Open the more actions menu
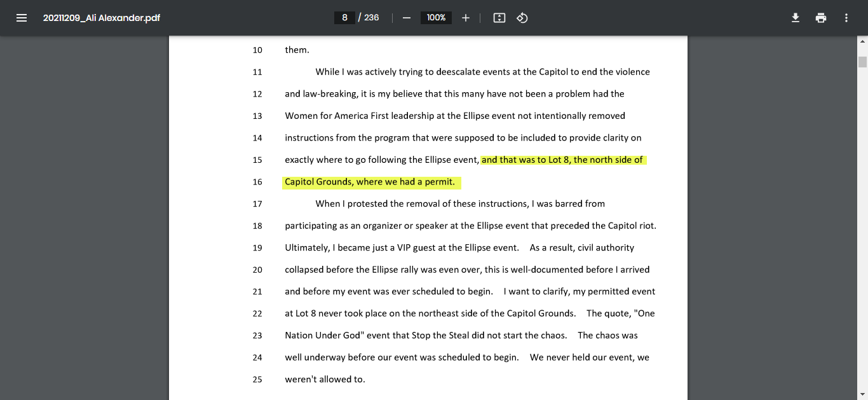868x400 pixels. [846, 18]
